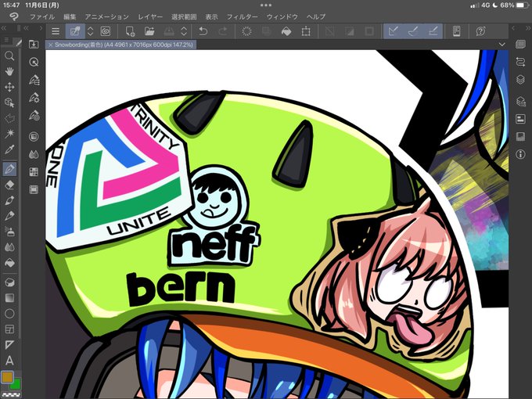Open the 編集 menu
Image resolution: width=532 pixels, height=399 pixels.
point(70,16)
